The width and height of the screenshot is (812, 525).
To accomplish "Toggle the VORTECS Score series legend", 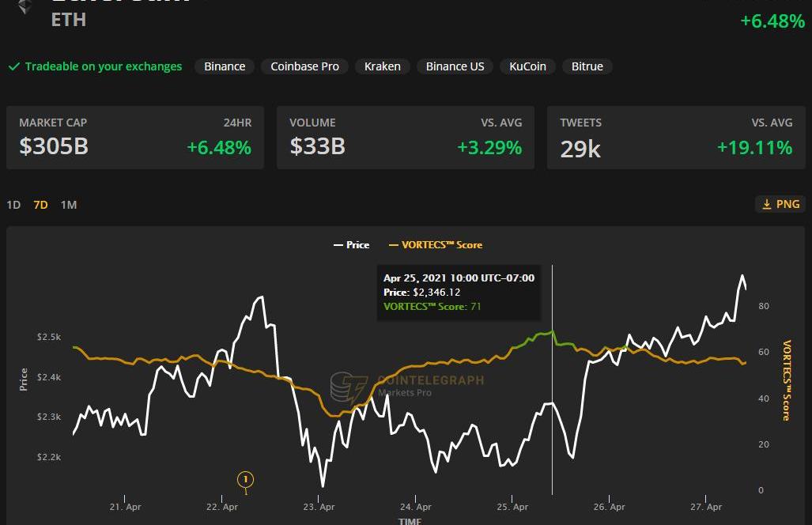I will point(436,245).
